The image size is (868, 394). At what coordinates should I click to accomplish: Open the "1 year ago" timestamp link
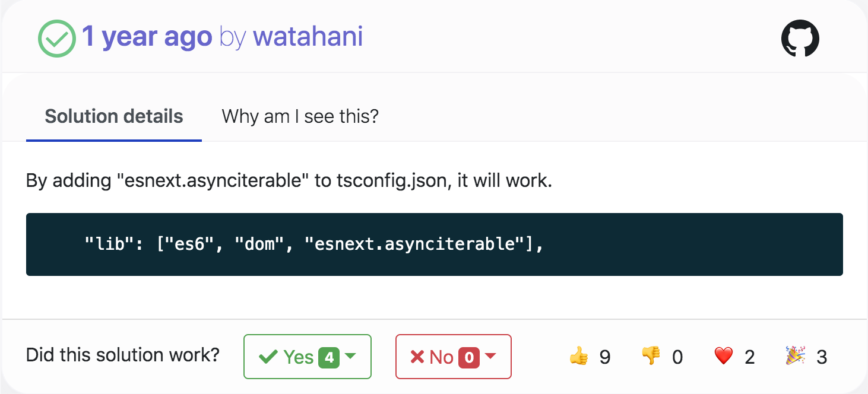coord(147,37)
